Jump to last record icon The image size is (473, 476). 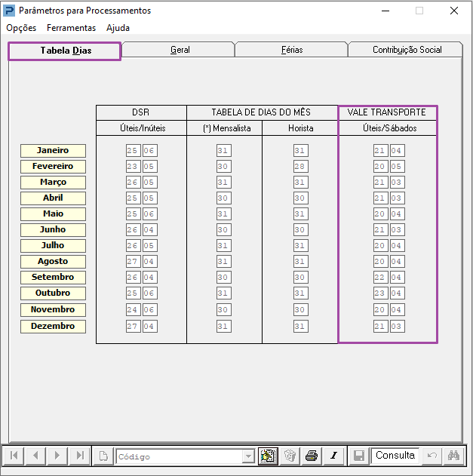point(80,456)
